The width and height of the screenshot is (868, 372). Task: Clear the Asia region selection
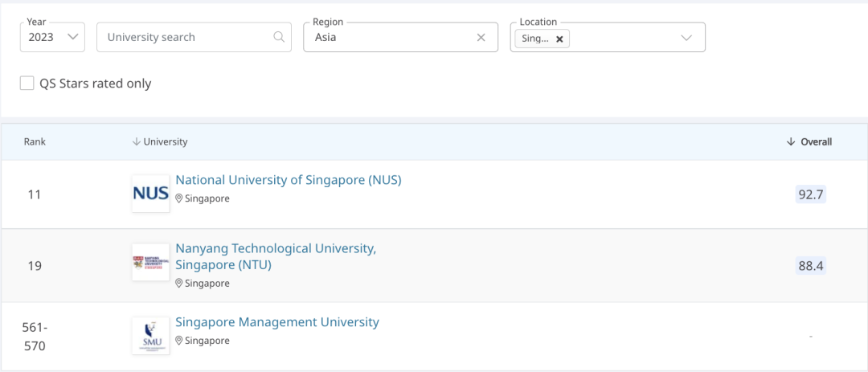coord(481,37)
